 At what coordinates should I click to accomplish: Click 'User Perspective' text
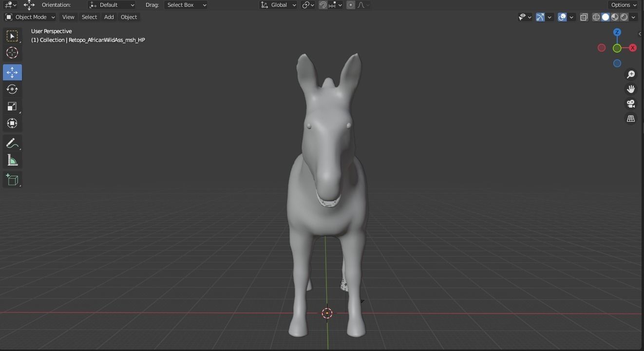click(x=51, y=31)
